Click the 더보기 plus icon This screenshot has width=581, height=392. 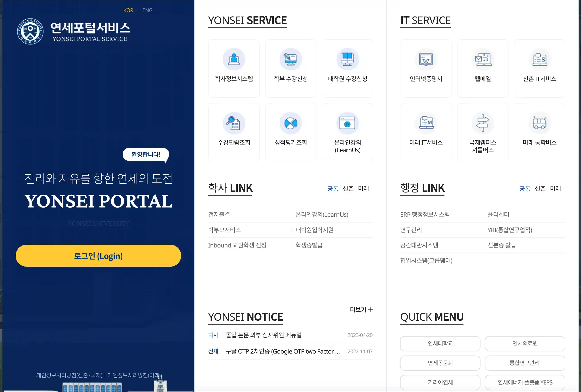click(x=371, y=310)
